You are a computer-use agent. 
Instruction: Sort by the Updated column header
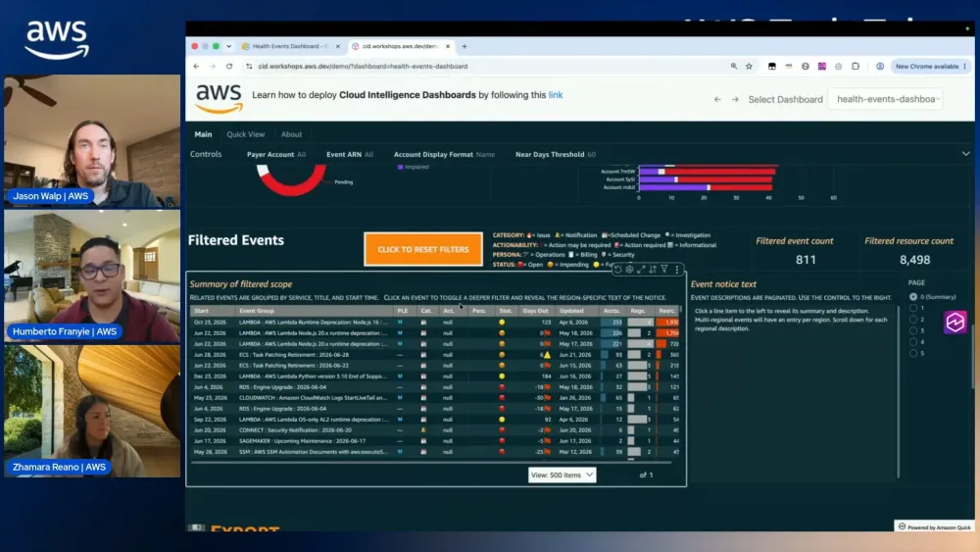[571, 311]
